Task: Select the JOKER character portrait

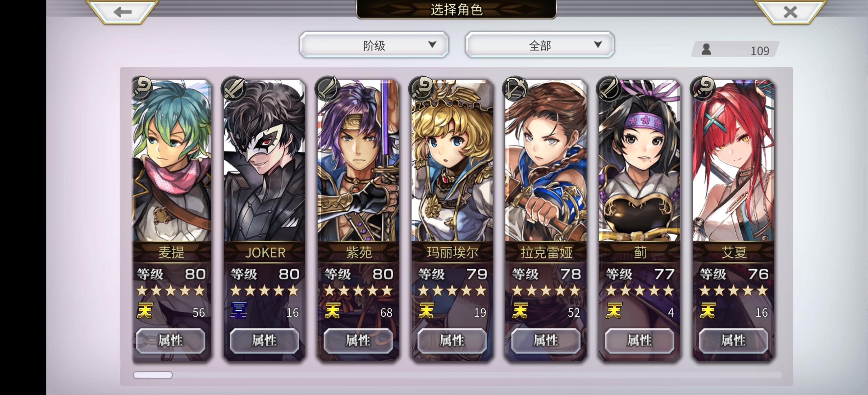Action: click(265, 161)
